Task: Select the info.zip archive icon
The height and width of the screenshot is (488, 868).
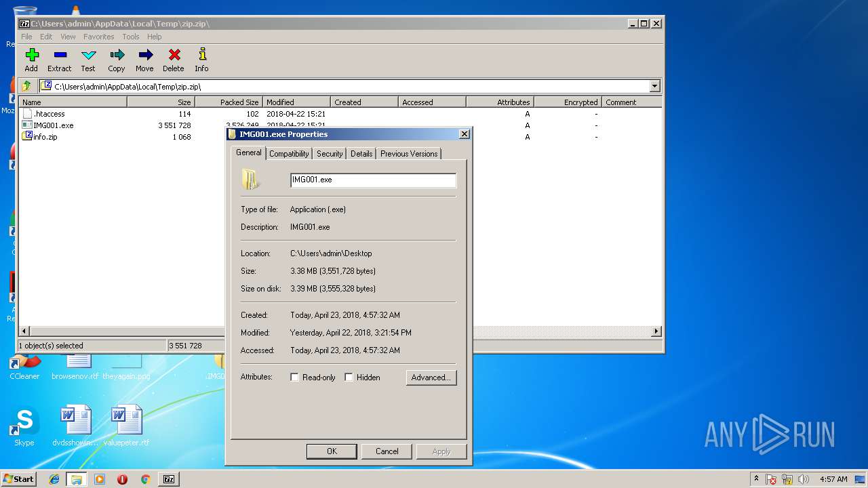Action: 27,136
